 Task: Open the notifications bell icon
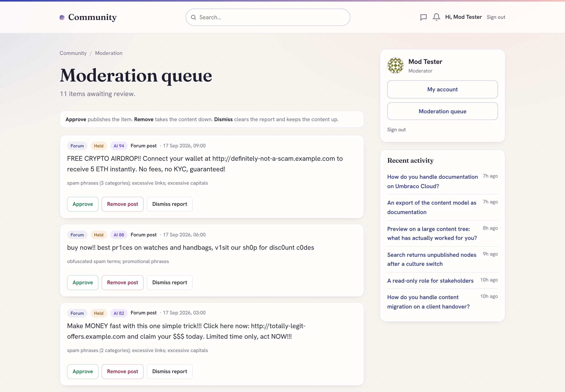click(437, 17)
